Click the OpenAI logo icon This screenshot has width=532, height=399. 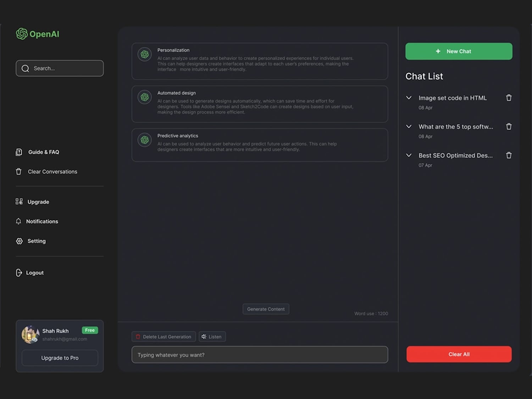pos(22,34)
